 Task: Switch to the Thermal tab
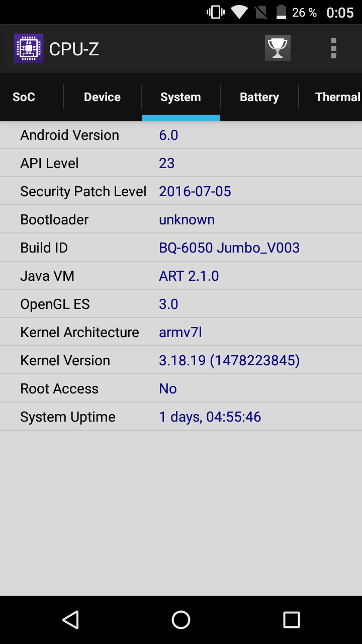tap(338, 97)
